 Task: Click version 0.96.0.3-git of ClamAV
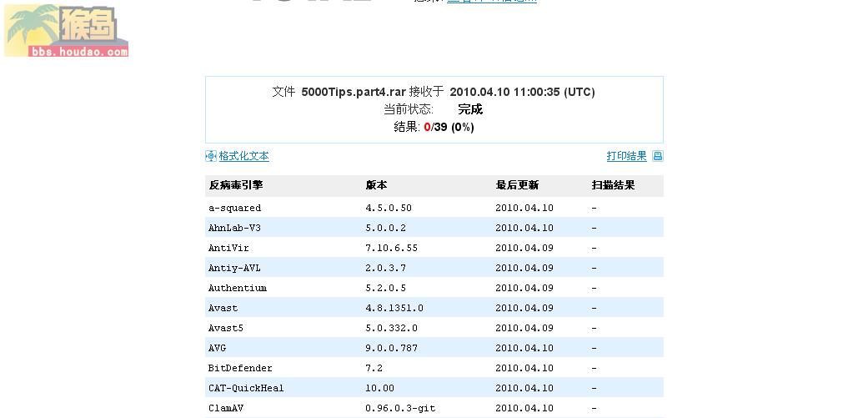[400, 408]
